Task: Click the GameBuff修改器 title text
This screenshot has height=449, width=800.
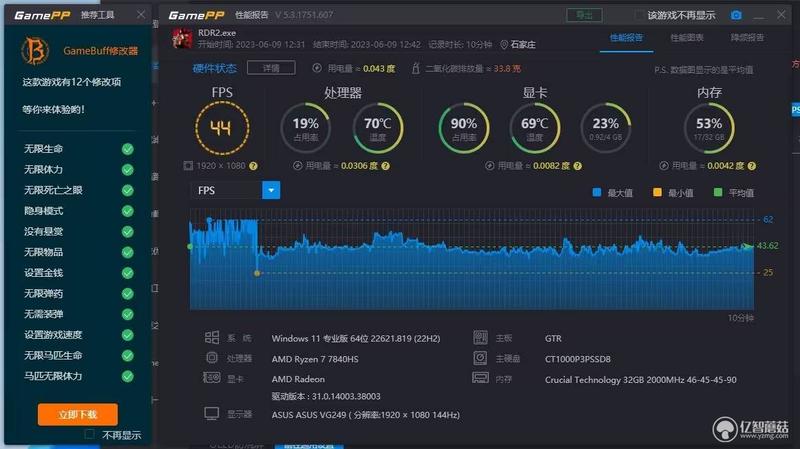Action: coord(101,51)
